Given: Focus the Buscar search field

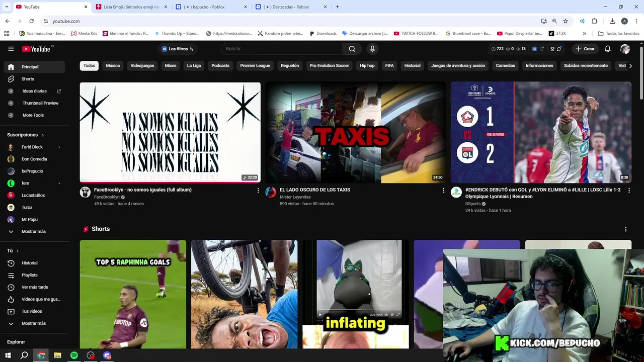Looking at the screenshot, I should tap(282, 49).
